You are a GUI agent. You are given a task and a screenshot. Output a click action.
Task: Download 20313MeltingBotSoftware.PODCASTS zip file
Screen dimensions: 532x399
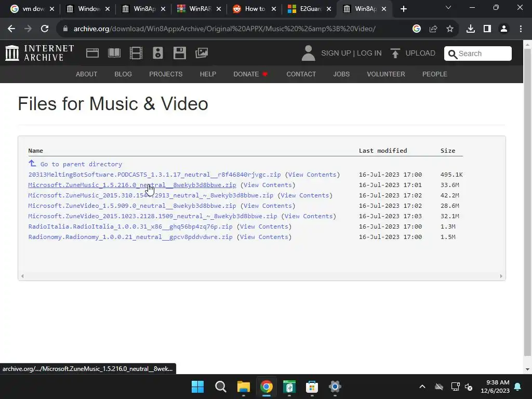coord(154,175)
